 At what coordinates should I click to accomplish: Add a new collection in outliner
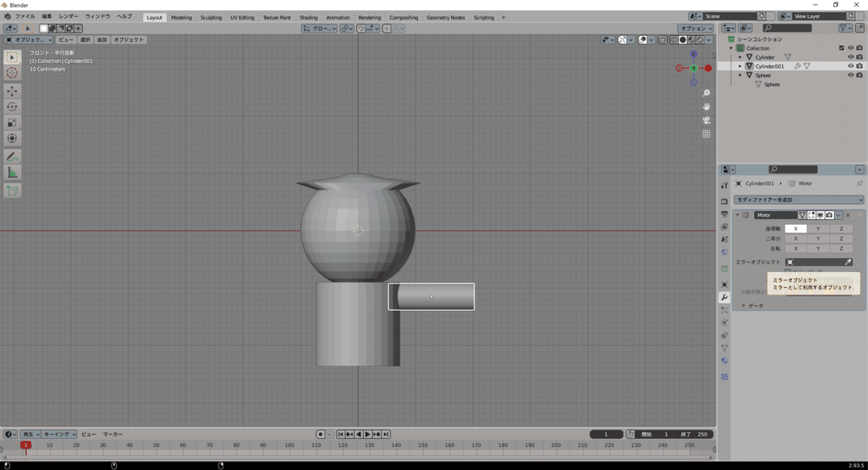[859, 27]
